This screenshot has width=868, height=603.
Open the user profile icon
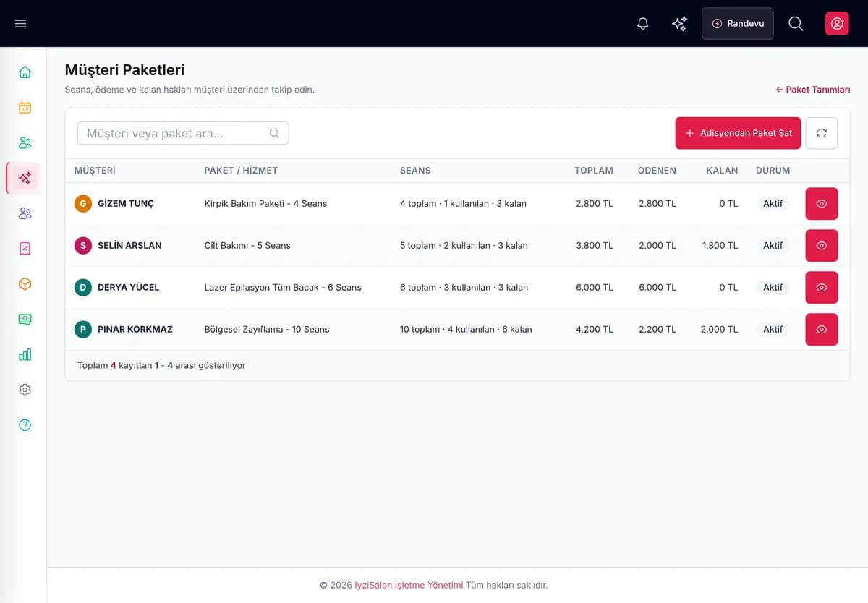point(837,24)
